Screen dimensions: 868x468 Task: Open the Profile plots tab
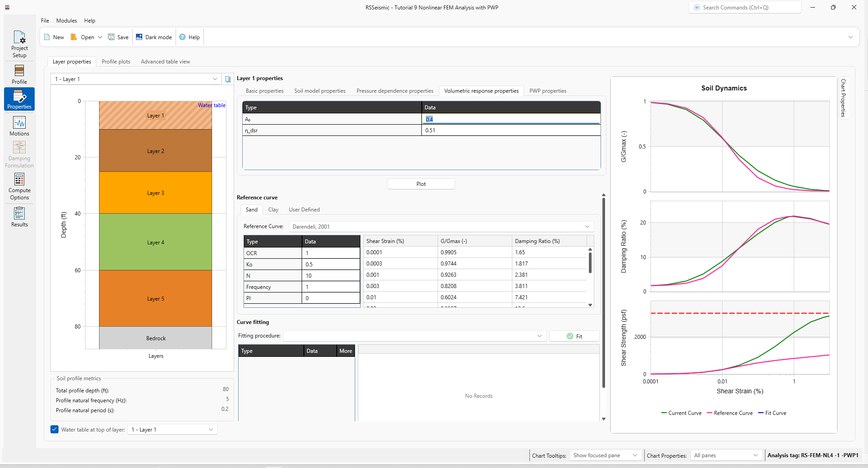point(116,62)
